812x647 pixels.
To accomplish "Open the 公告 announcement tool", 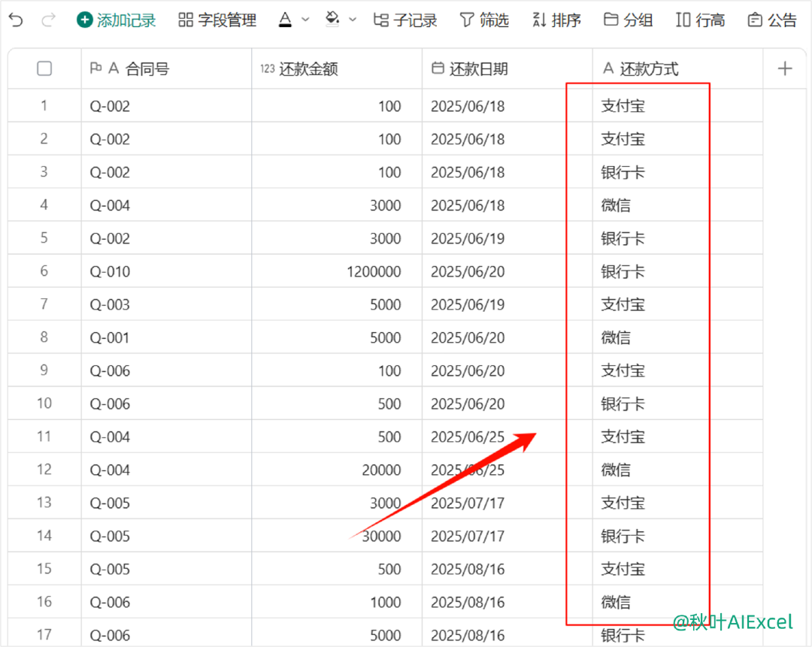I will pos(772,20).
